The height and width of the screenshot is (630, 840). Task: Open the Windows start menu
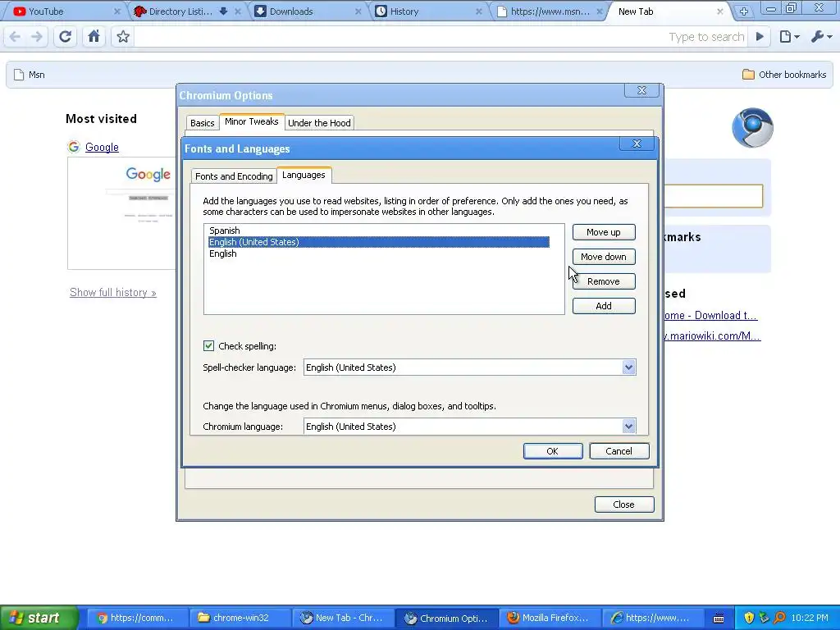tap(39, 618)
